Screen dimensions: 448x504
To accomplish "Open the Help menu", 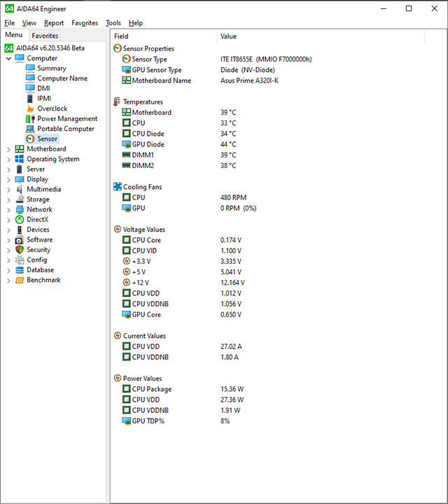I will coord(136,23).
